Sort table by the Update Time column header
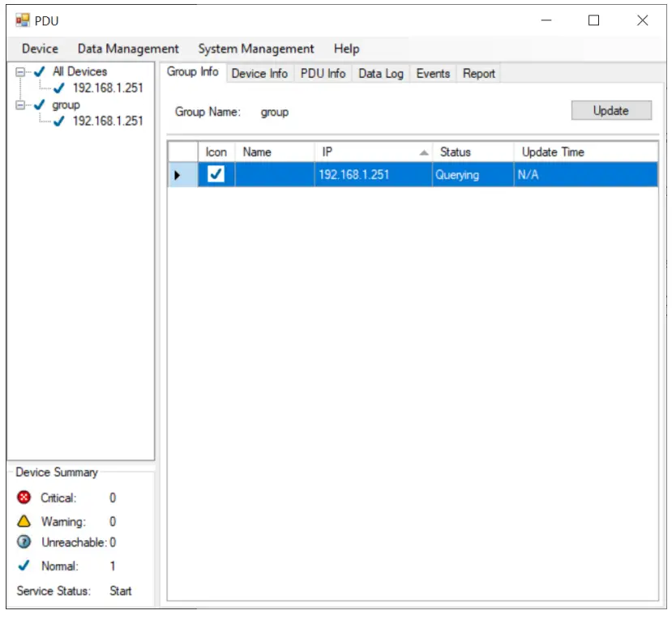This screenshot has width=672, height=619. point(585,152)
